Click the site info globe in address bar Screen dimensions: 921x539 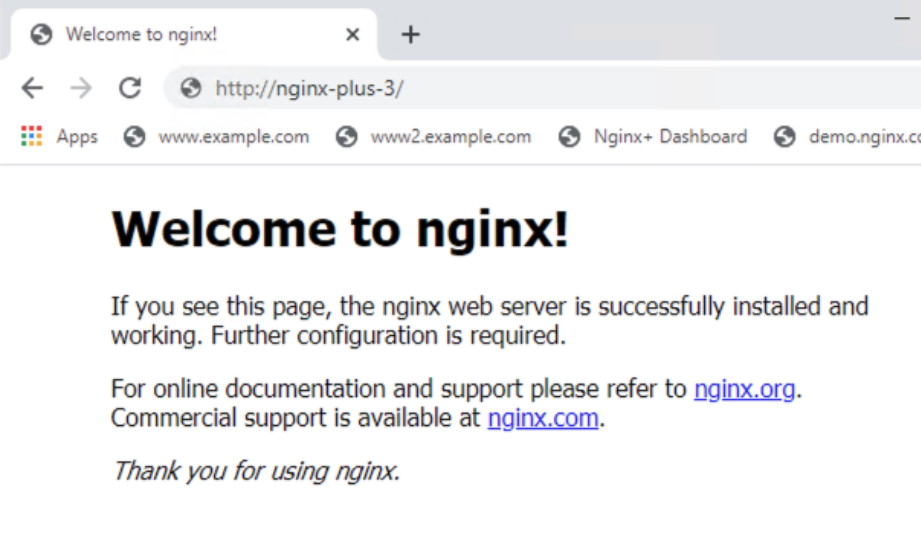pos(191,89)
